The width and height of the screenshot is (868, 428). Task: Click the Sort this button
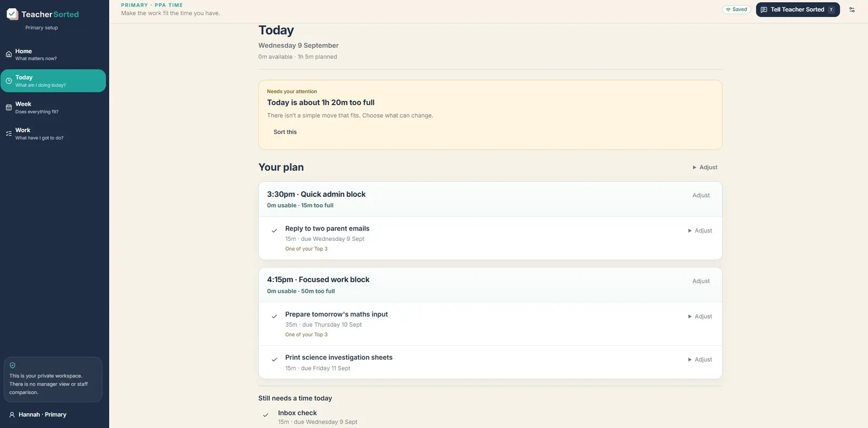285,132
